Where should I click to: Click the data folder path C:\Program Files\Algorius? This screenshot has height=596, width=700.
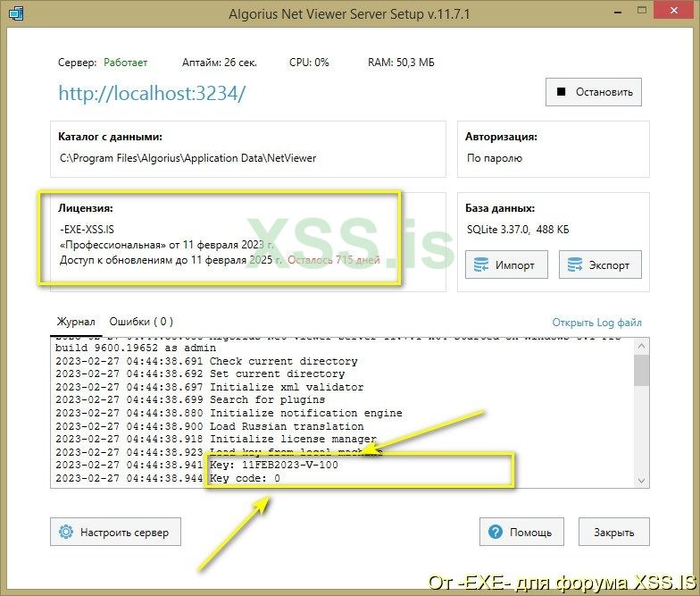187,158
